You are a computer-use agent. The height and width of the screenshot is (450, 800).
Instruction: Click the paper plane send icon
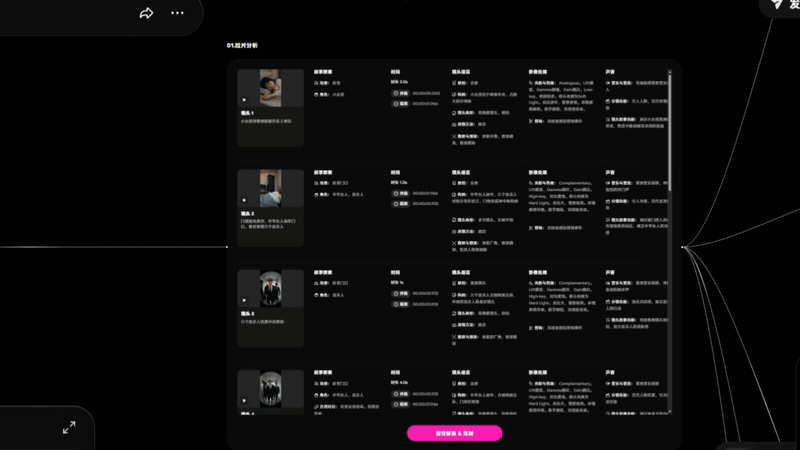click(777, 4)
